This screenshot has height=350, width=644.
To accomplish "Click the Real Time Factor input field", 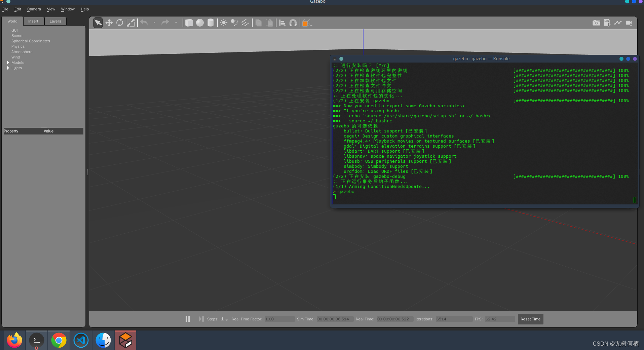I will [279, 319].
